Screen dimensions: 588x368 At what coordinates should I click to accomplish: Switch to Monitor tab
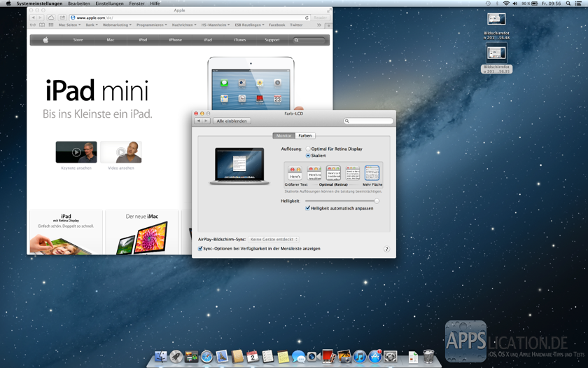(284, 135)
